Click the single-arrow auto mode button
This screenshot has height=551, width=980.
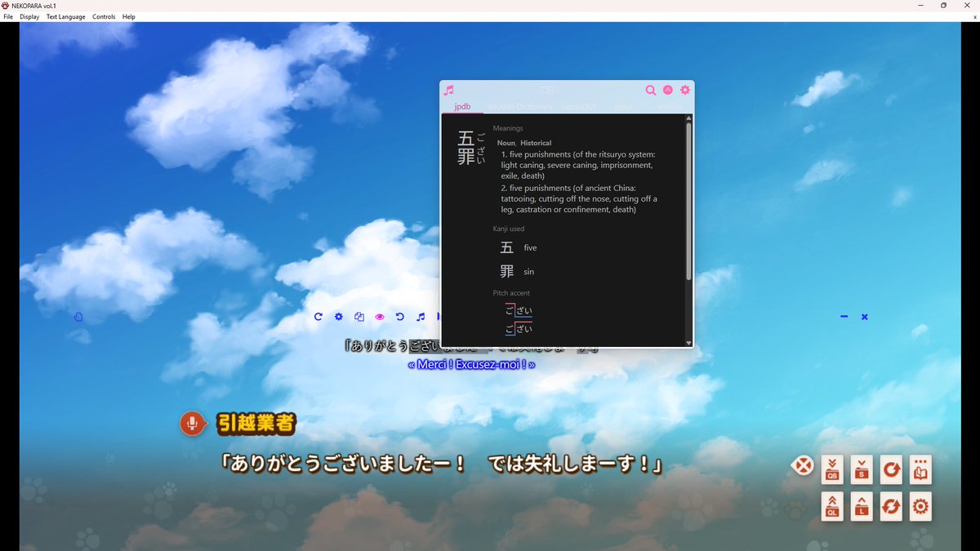tap(891, 469)
